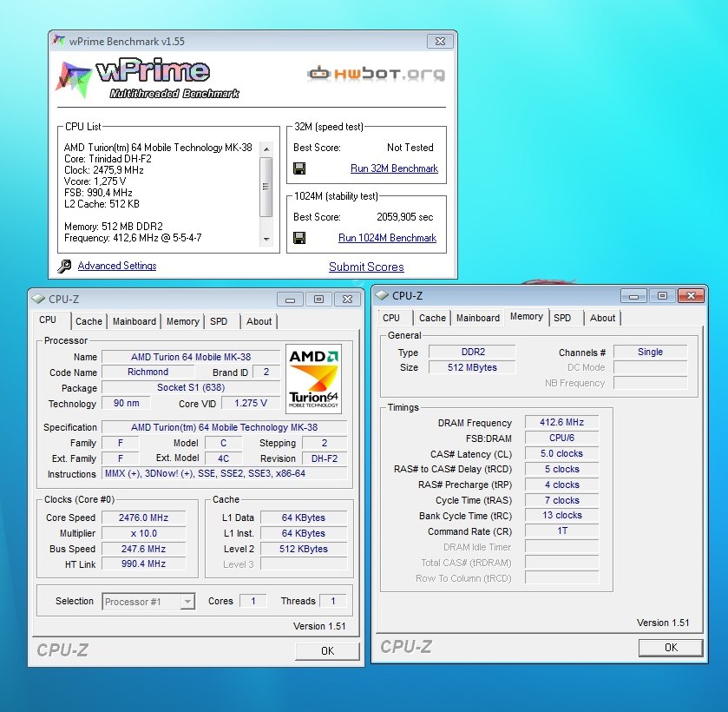The image size is (728, 712).
Task: Run the 32M Benchmark
Action: pos(394,168)
